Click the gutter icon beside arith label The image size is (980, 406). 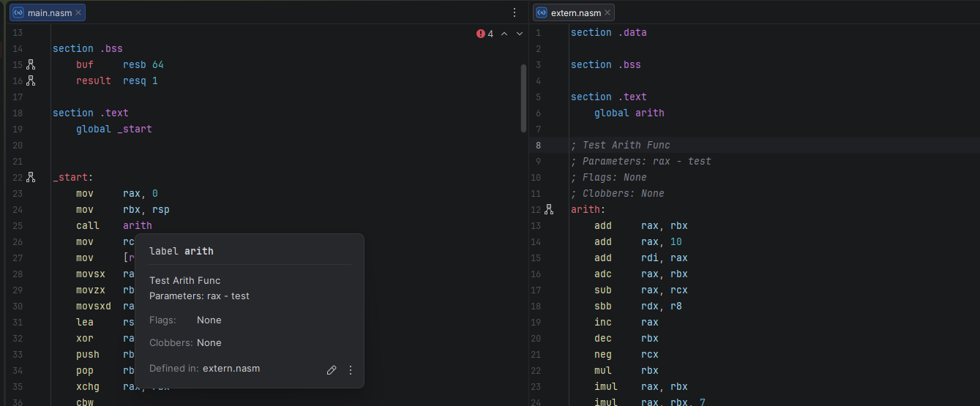(x=549, y=210)
